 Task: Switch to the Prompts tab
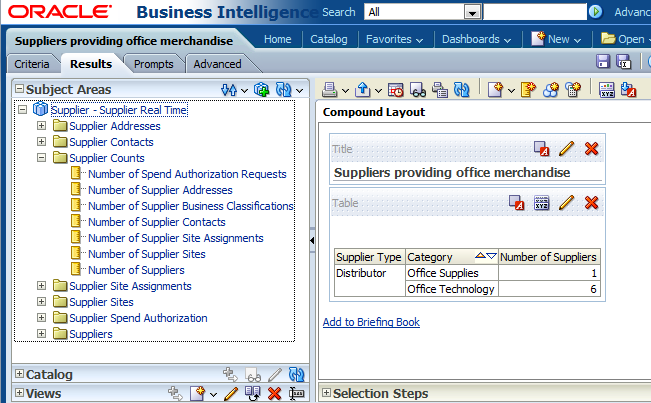pyautogui.click(x=154, y=64)
